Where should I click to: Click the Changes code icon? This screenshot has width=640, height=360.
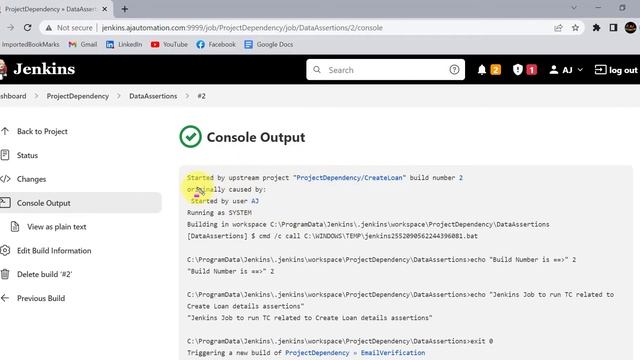(x=5, y=179)
